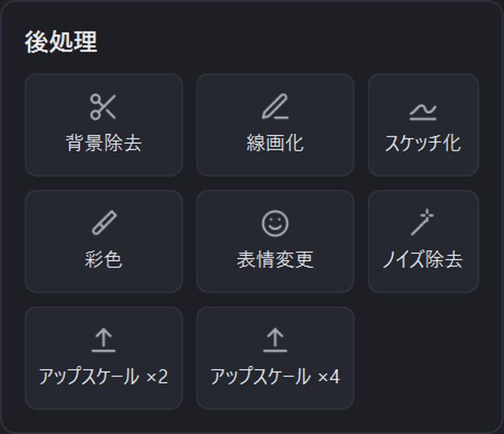This screenshot has height=434, width=504.
Task: Click the 後処理 panel heading
Action: 61,42
